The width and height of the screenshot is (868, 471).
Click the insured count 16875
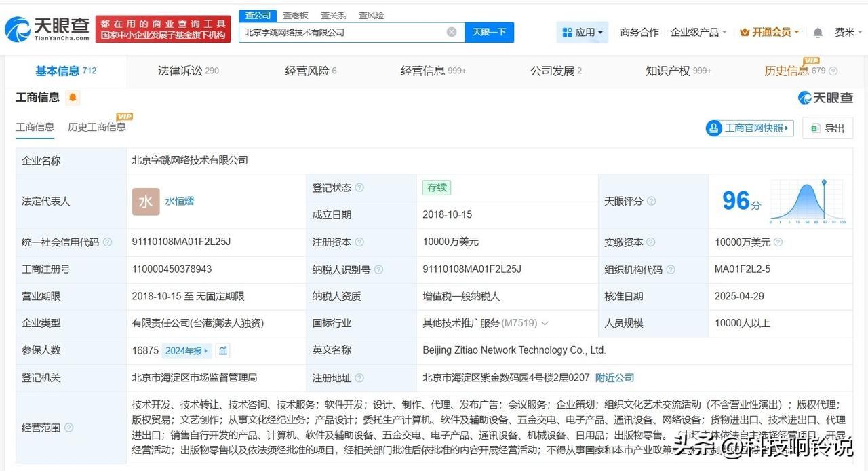point(145,351)
